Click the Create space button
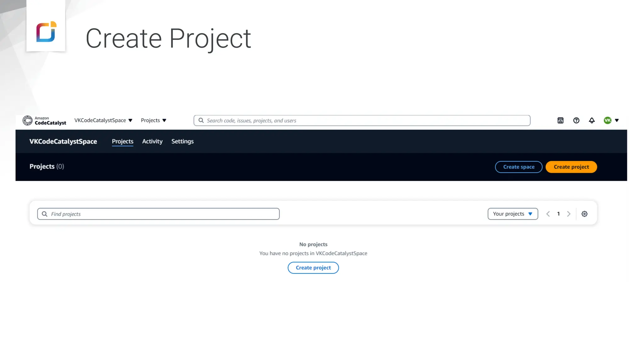This screenshot has height=362, width=644. [519, 167]
